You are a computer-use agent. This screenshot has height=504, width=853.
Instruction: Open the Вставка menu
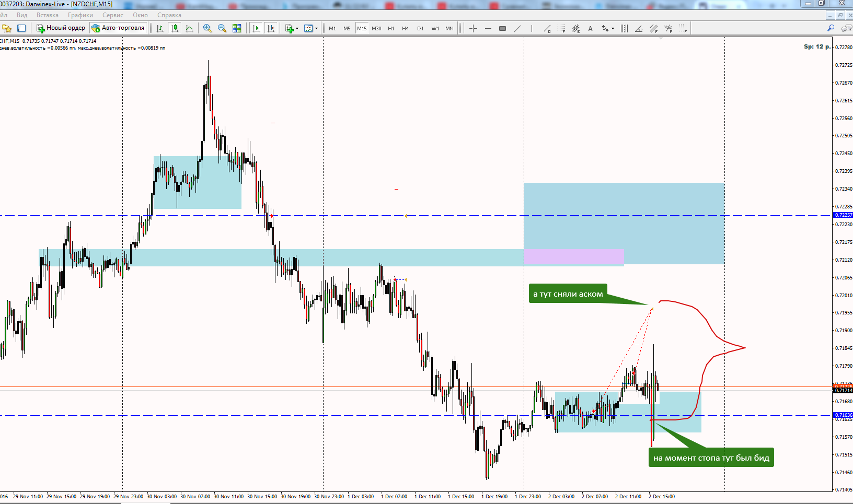point(48,15)
